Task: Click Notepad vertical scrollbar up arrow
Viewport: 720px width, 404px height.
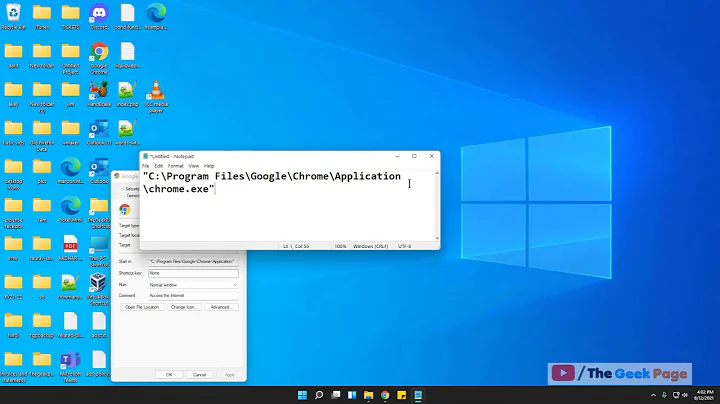Action: pyautogui.click(x=437, y=173)
